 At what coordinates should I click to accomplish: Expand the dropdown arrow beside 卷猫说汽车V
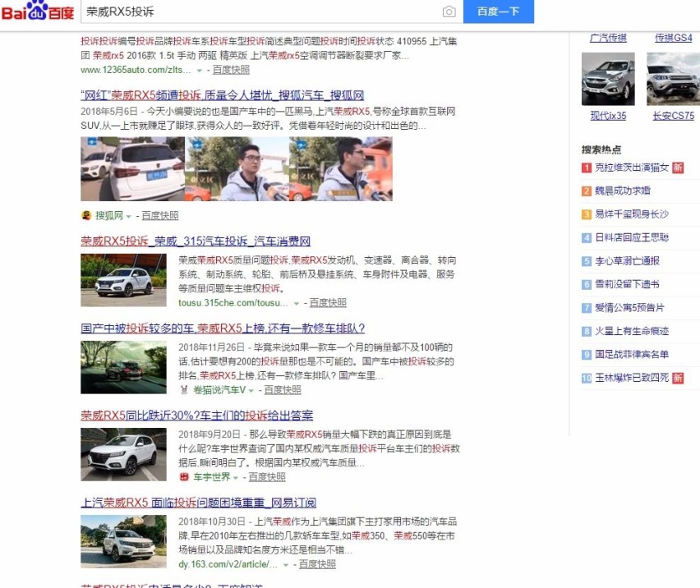pos(251,391)
